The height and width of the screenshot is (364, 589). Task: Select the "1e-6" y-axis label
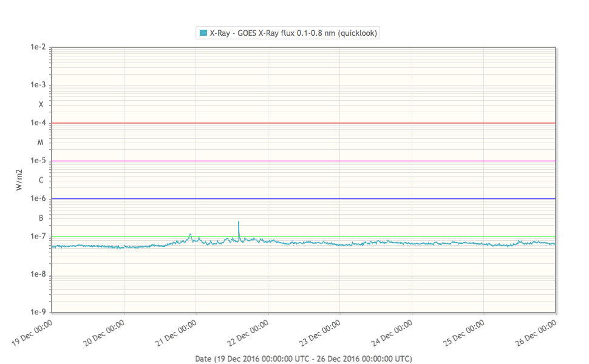click(x=38, y=198)
